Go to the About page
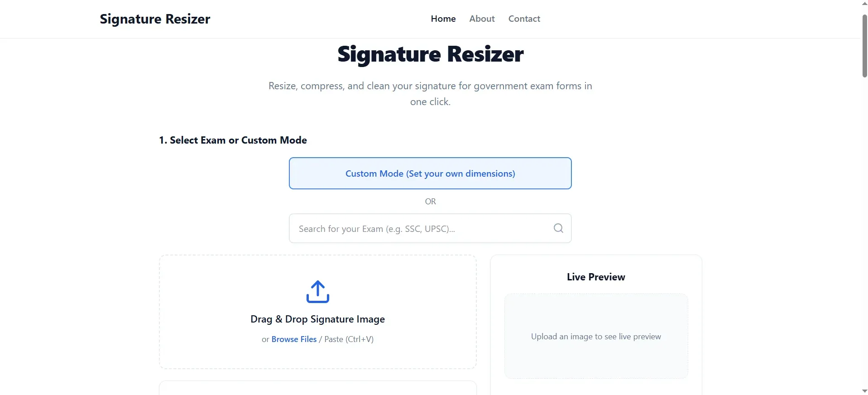This screenshot has height=395, width=868. tap(482, 19)
